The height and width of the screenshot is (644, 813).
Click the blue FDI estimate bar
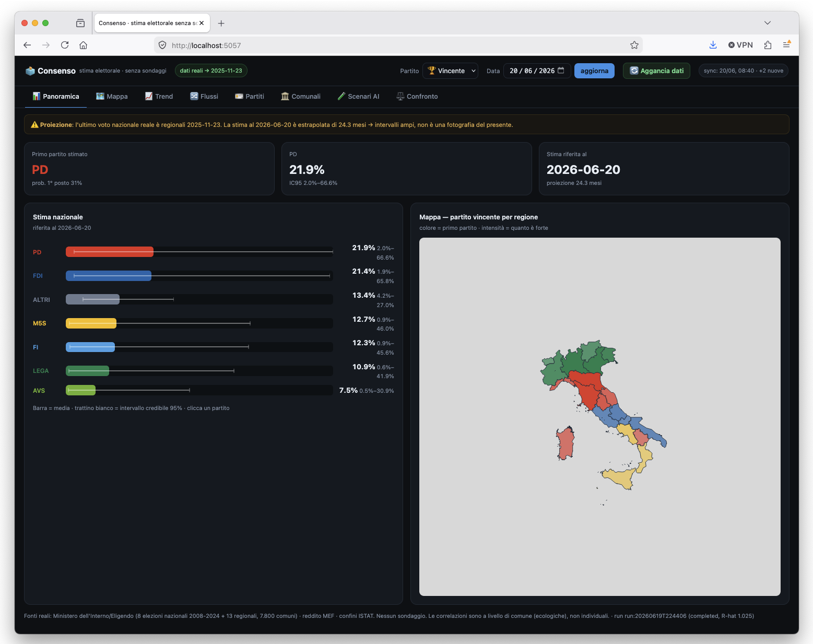click(109, 276)
